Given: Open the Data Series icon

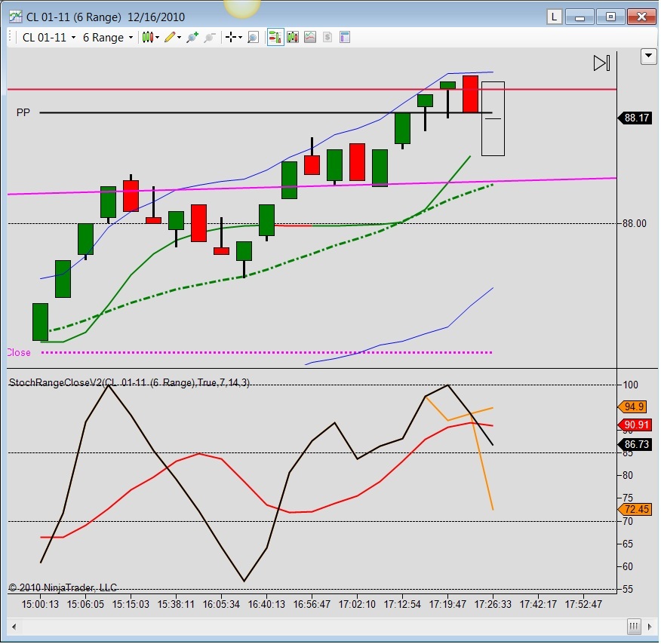Looking at the screenshot, I should pos(293,38).
